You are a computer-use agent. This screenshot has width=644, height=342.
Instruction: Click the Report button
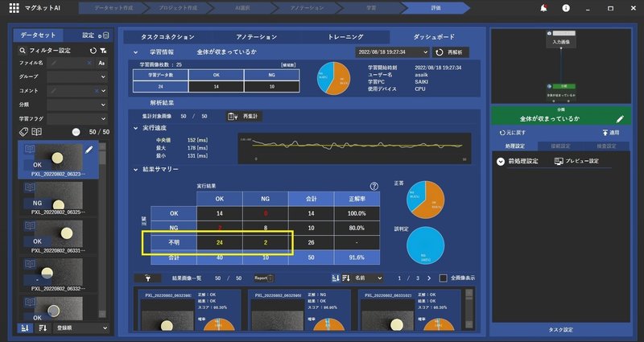coord(264,278)
